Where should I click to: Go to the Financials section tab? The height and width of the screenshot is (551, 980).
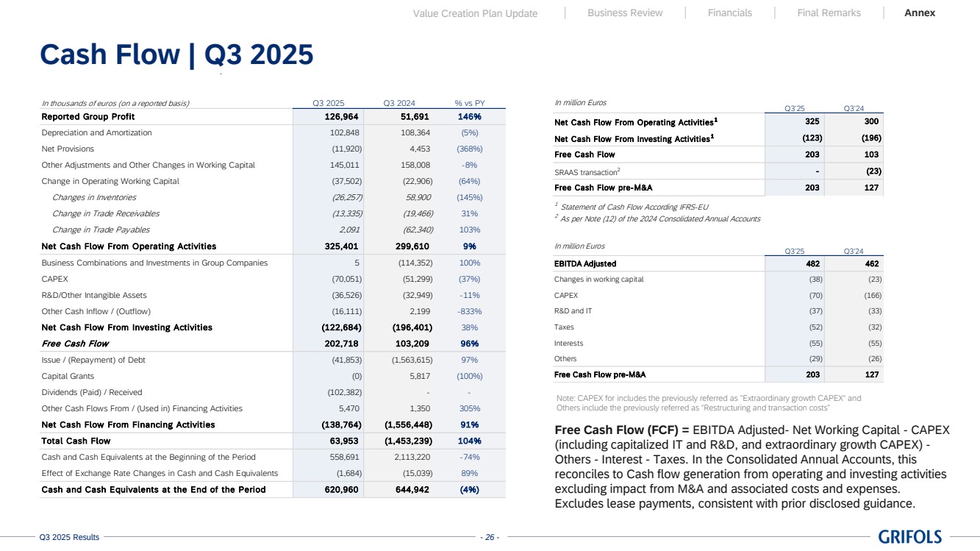click(729, 13)
